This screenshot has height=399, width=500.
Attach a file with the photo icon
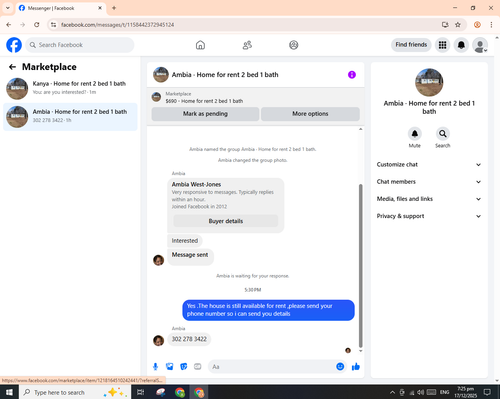click(170, 367)
